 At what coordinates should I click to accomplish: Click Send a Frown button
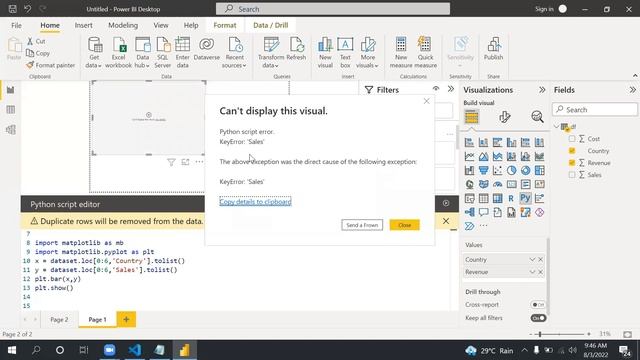362,225
